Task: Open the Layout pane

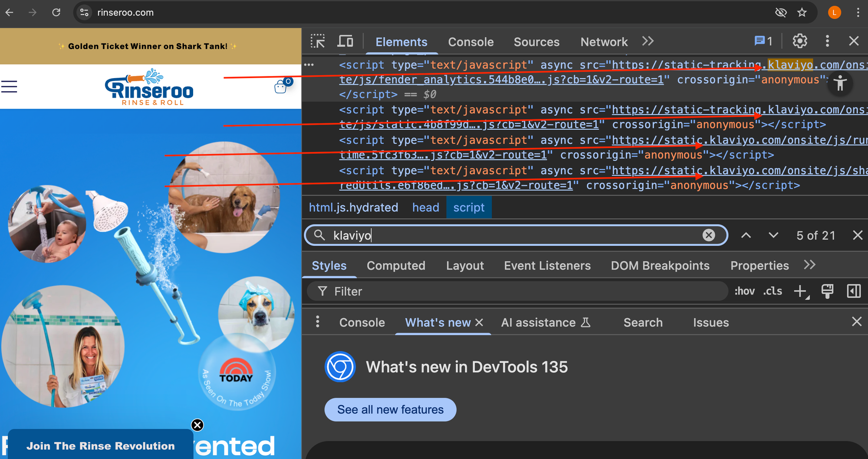Action: [465, 266]
